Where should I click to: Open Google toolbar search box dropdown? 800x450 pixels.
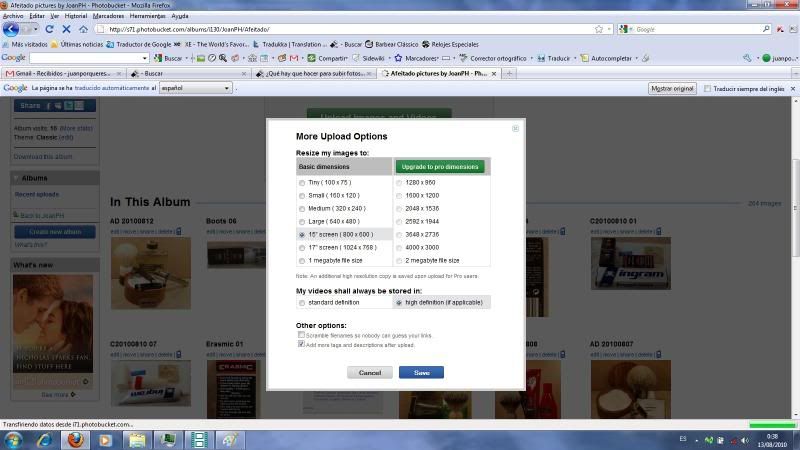[145, 58]
